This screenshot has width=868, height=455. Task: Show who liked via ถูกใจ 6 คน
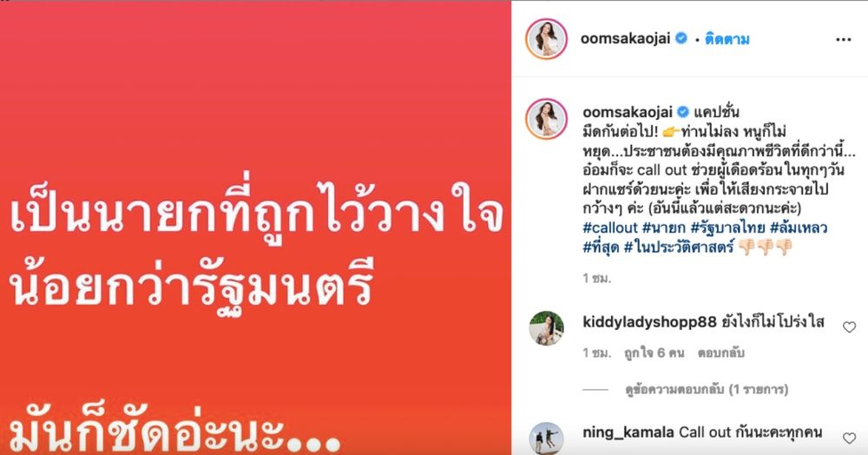coord(654,353)
